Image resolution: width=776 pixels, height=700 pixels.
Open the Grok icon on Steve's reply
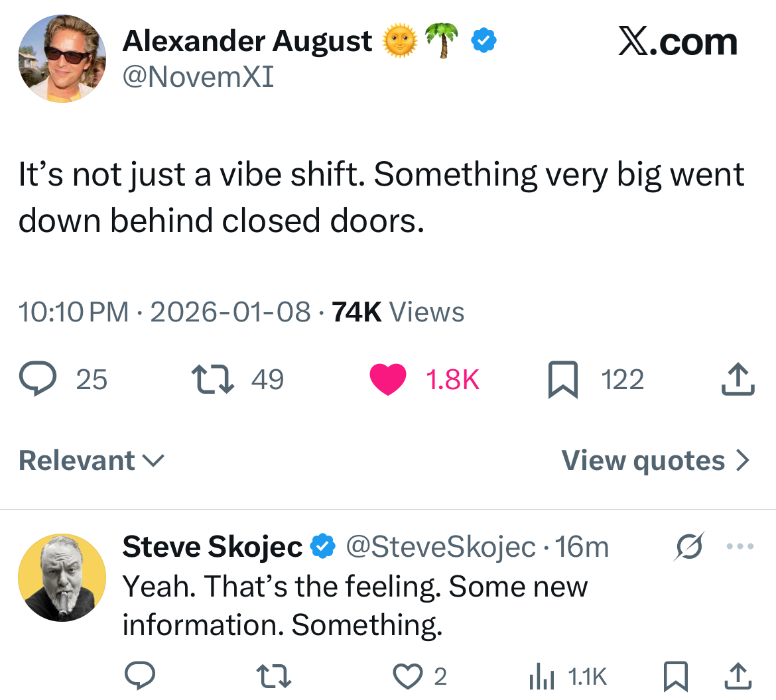coord(688,547)
